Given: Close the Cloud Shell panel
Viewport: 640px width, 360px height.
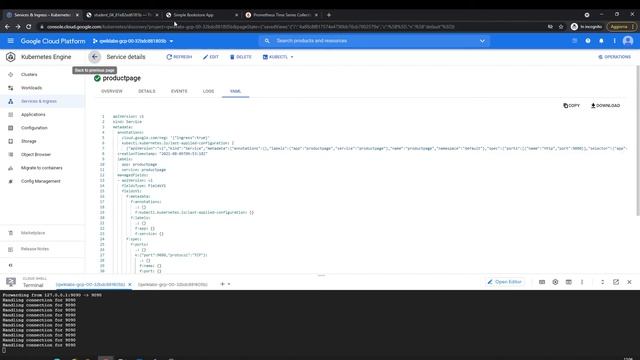Looking at the screenshot, I should pos(629,282).
